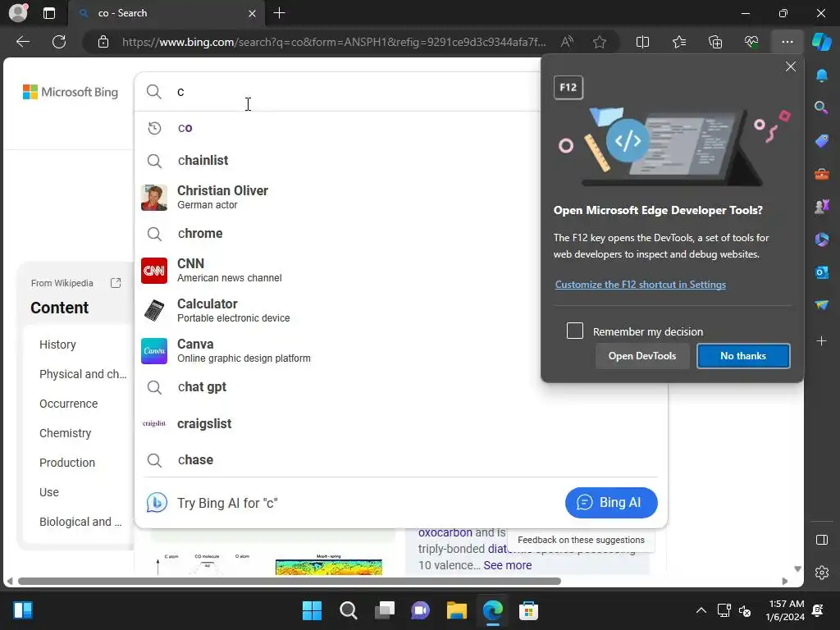Jump to Occurrence section
Viewport: 840px width, 630px height.
click(x=69, y=404)
